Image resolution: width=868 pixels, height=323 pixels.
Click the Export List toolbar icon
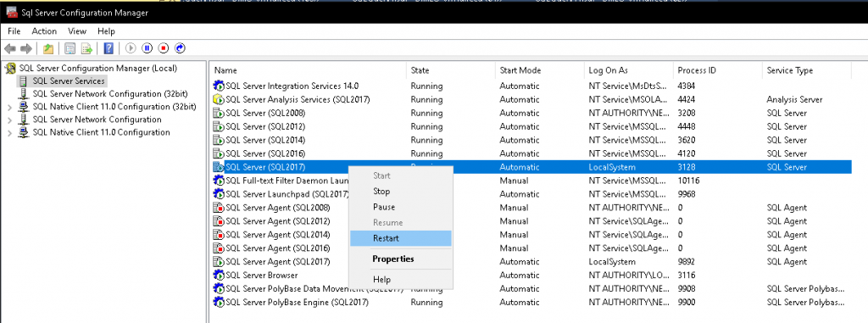pos(87,49)
